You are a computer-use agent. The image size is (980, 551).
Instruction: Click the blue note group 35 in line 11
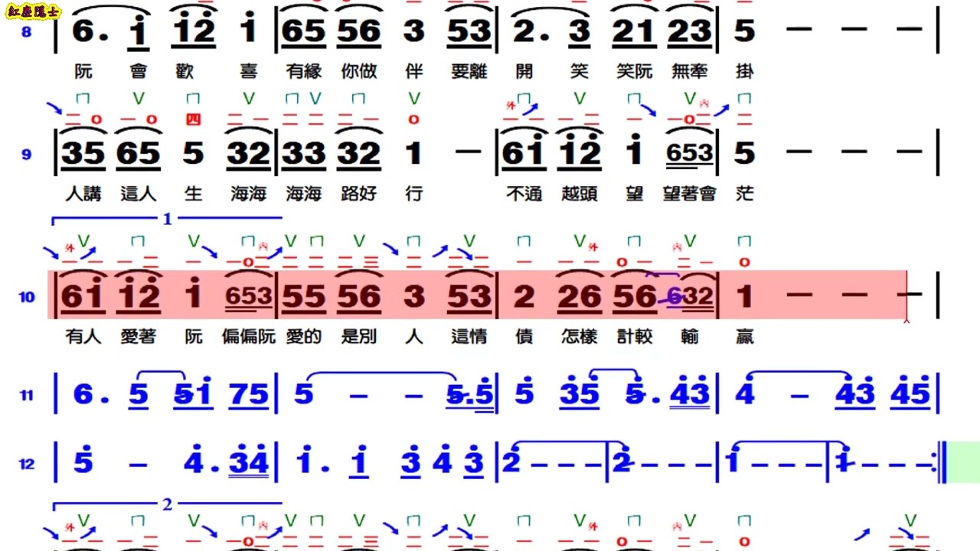pos(580,393)
